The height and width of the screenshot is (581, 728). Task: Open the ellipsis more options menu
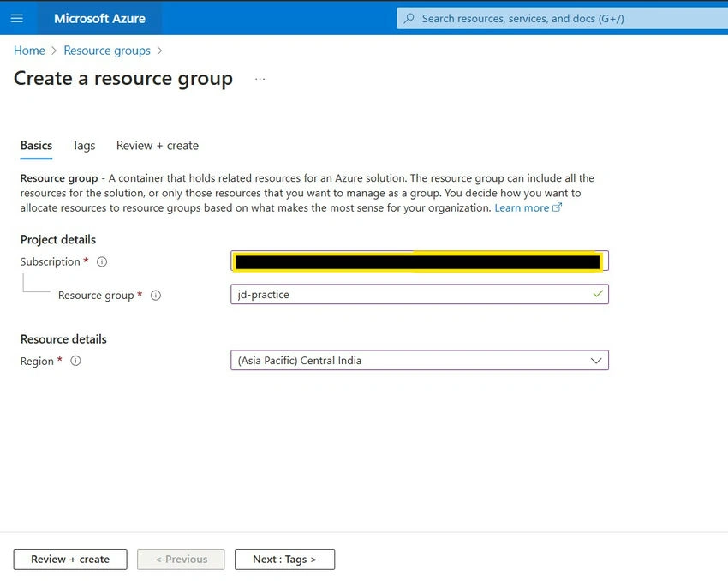pos(260,79)
